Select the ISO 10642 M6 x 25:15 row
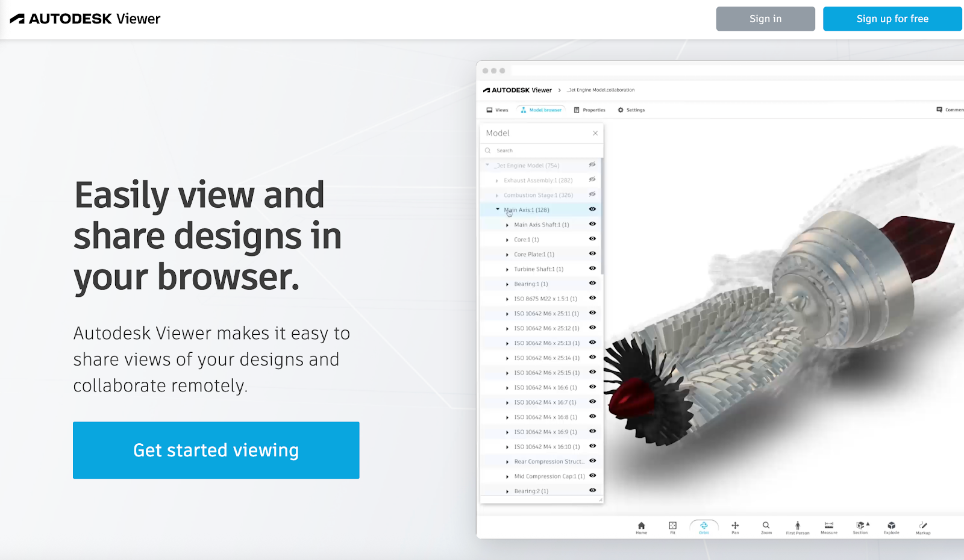Image resolution: width=964 pixels, height=560 pixels. pyautogui.click(x=540, y=372)
